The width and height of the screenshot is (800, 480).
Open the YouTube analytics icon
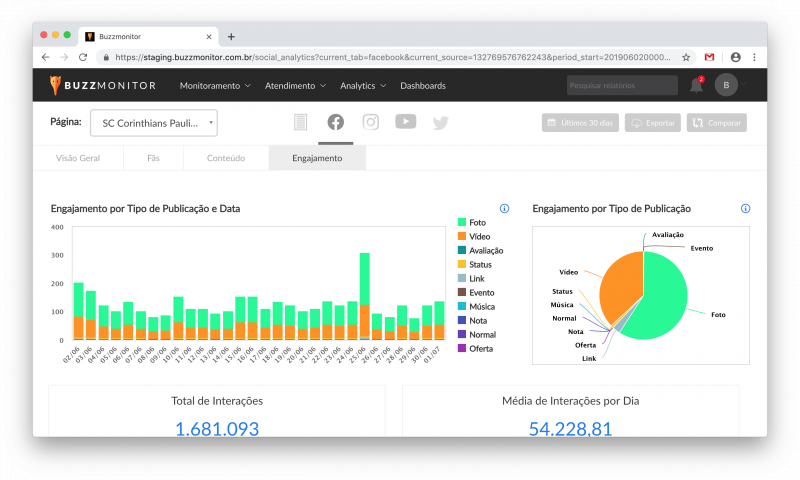point(406,121)
